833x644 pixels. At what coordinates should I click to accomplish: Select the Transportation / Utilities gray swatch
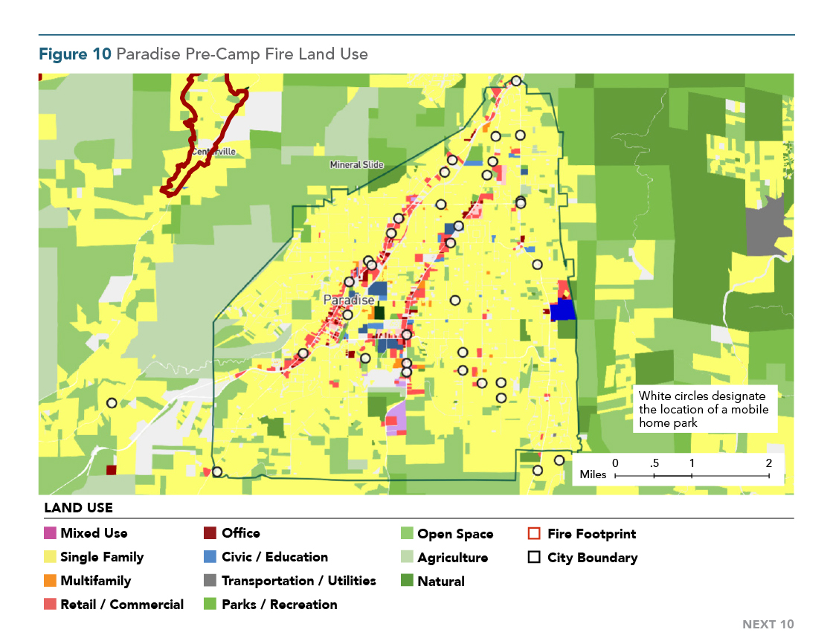click(210, 580)
